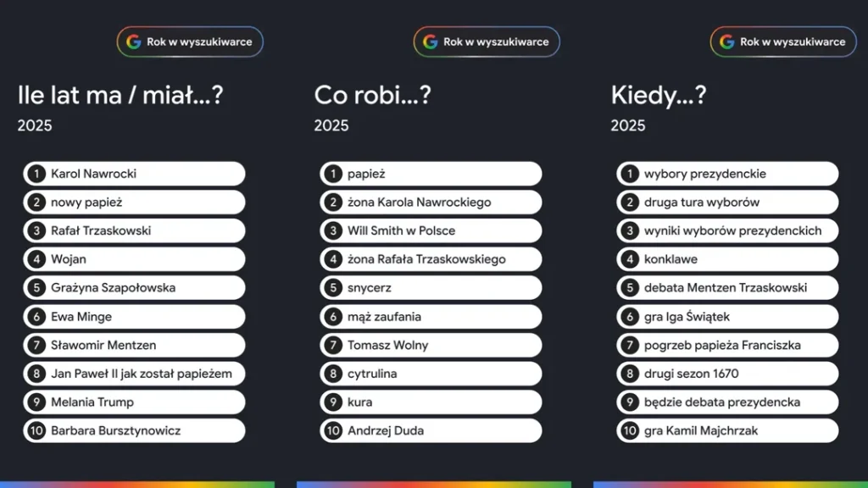868x488 pixels.
Task: Click the number 8 circle beside cytrulina
Action: pyautogui.click(x=332, y=374)
